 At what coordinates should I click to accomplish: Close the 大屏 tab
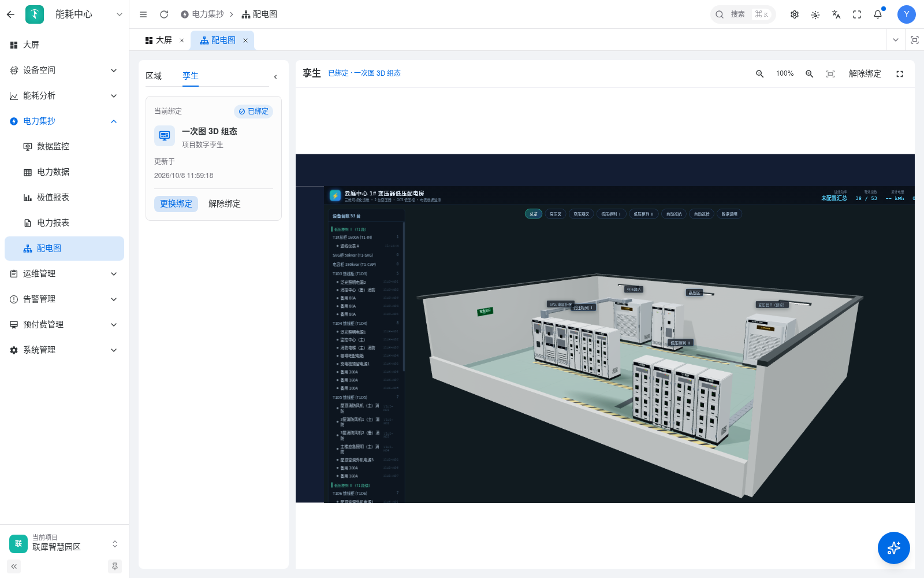pos(182,40)
